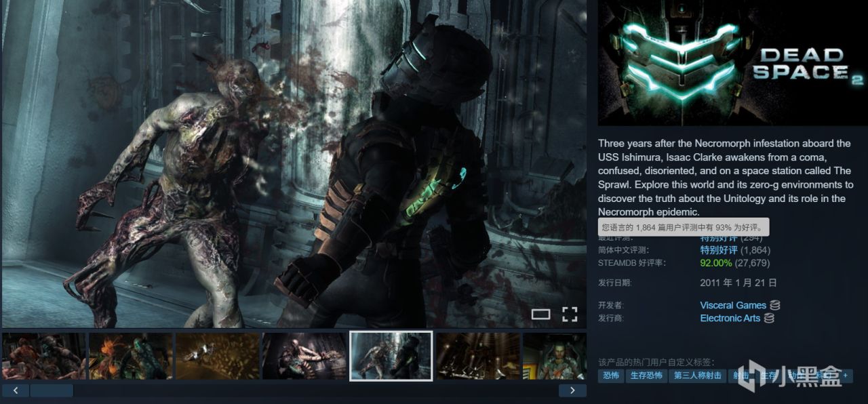Open SteamDB icon beside Visceral Games
The height and width of the screenshot is (404, 868).
click(x=775, y=305)
